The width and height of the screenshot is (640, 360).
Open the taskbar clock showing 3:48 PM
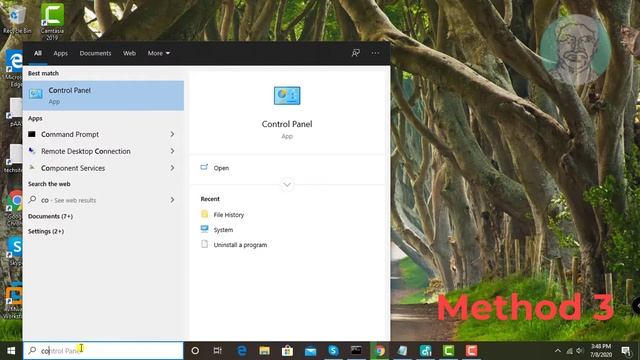click(x=601, y=351)
